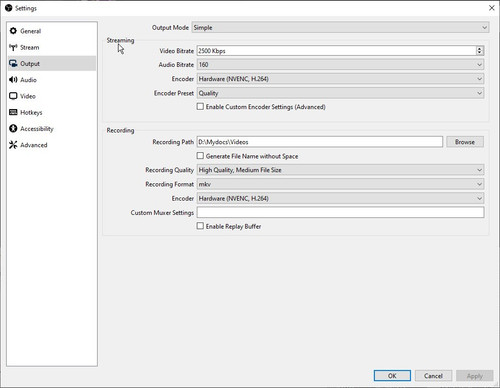Open Video settings via its screen icon
500x388 pixels.
click(13, 96)
